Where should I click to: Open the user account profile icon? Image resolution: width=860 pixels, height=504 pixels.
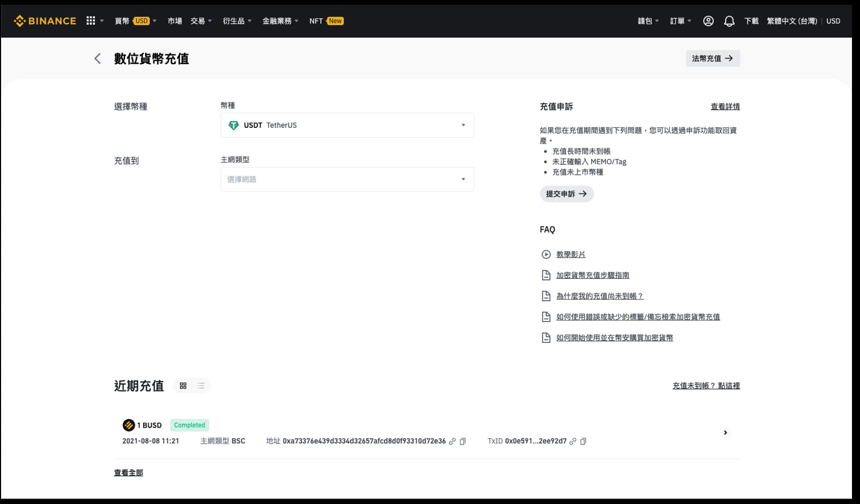coord(708,20)
